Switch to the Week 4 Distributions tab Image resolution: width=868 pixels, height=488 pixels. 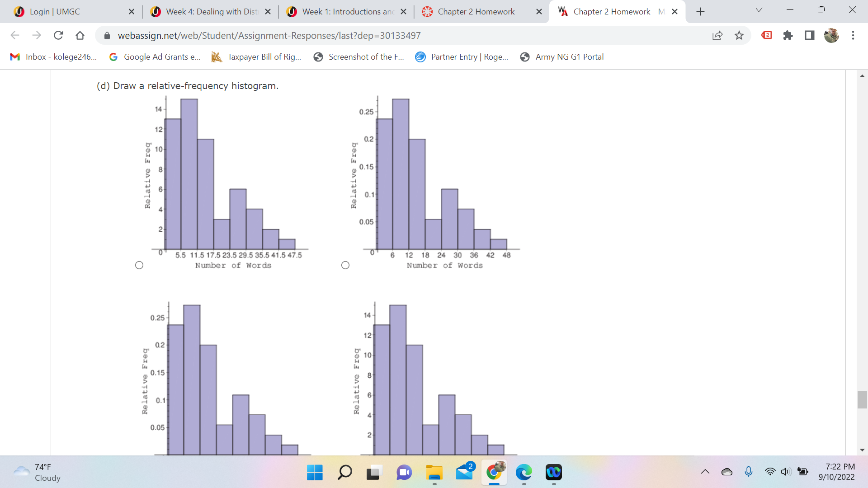[x=208, y=11]
